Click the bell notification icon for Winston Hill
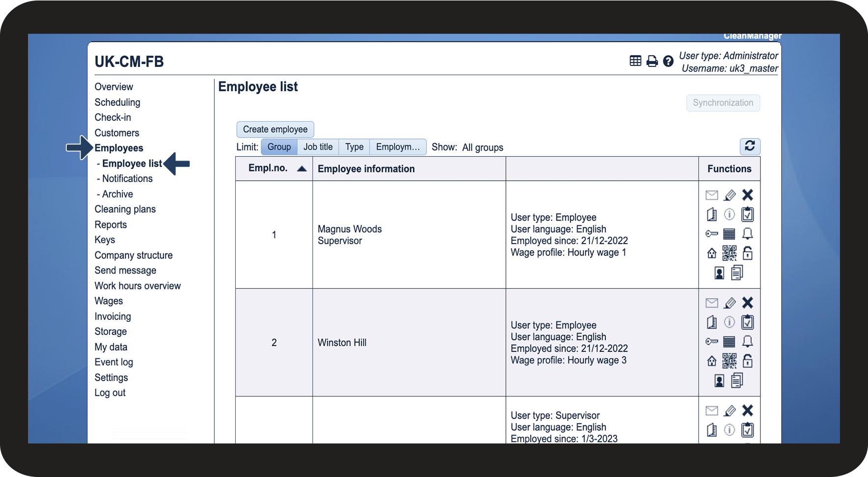Screen dimensions: 868x477 coord(747,341)
